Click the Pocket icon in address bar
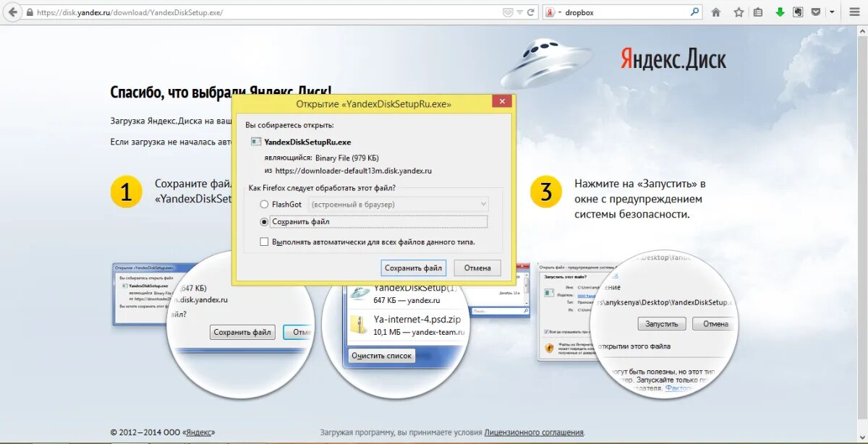Screen dimensions: 868x444 (x=508, y=12)
